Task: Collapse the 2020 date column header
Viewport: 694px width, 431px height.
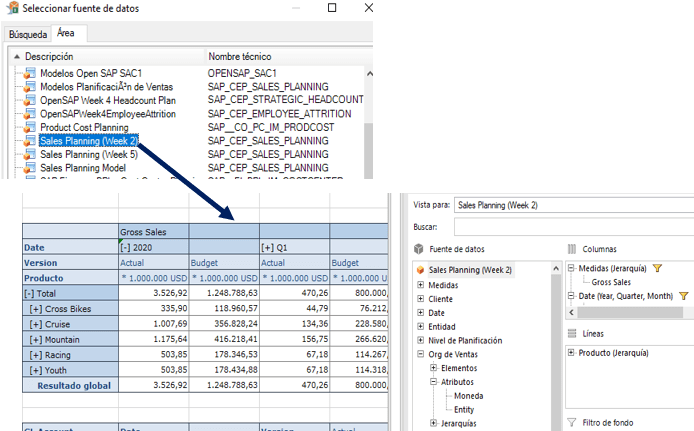Action: pyautogui.click(x=125, y=247)
